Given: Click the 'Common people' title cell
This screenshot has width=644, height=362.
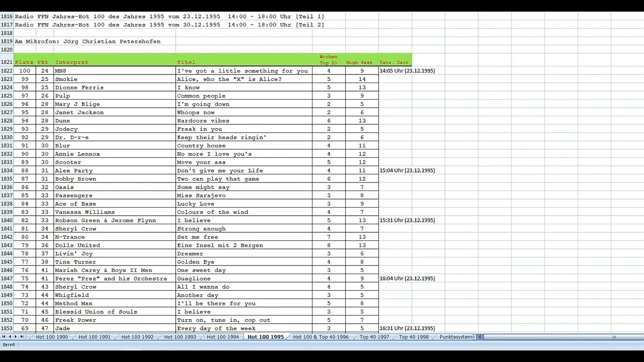Looking at the screenshot, I should (244, 96).
